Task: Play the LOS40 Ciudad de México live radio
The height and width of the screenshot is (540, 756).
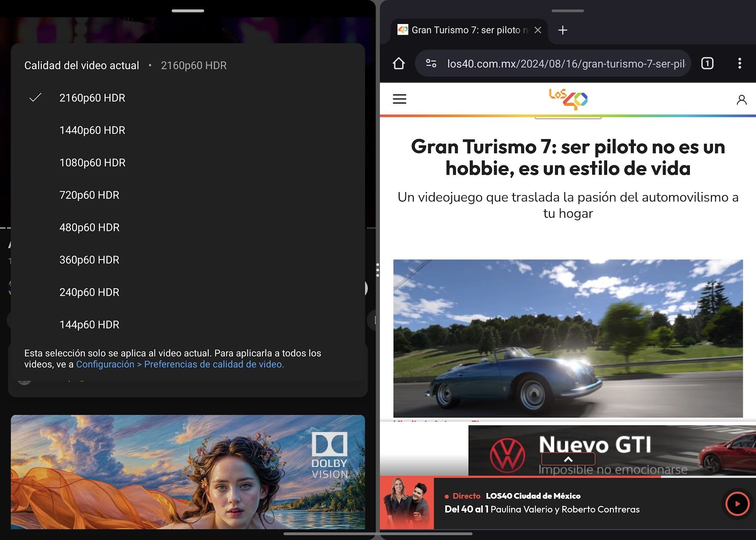Action: [x=737, y=504]
